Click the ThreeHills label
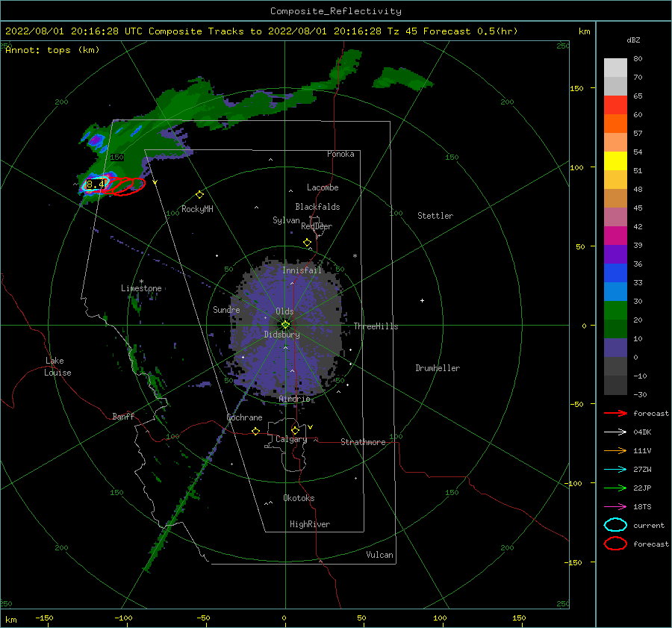 (x=376, y=326)
